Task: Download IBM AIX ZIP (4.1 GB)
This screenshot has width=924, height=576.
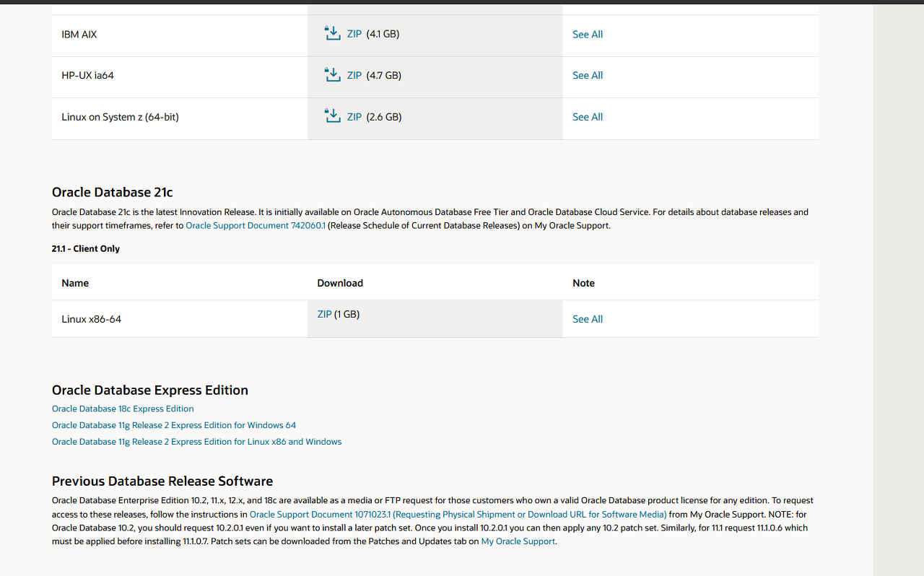Action: tap(354, 34)
